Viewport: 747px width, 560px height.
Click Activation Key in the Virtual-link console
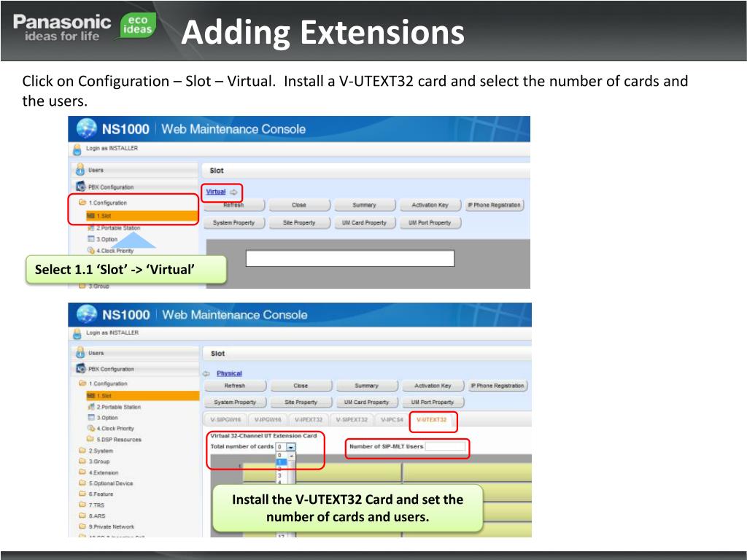[430, 205]
